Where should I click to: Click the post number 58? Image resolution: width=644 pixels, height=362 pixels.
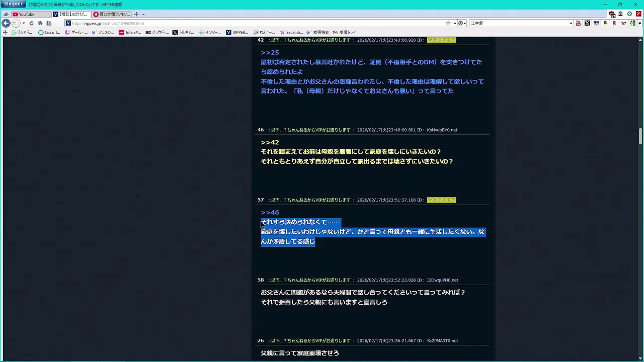(261, 280)
